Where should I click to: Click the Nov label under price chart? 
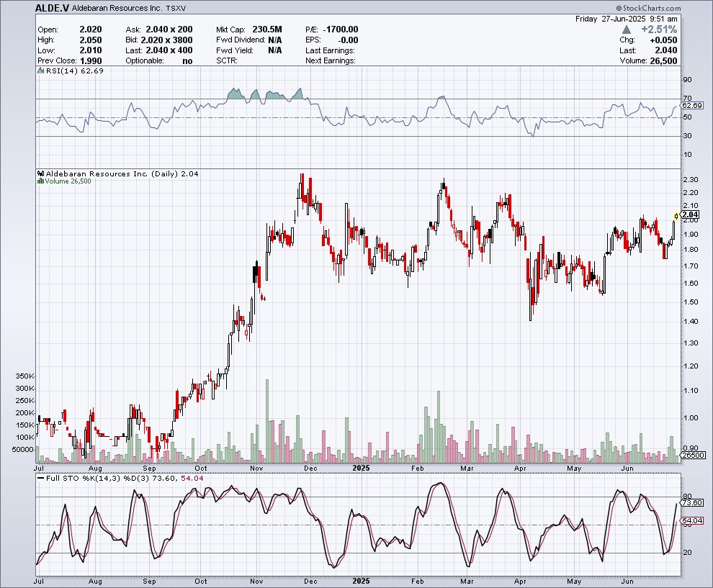[256, 468]
